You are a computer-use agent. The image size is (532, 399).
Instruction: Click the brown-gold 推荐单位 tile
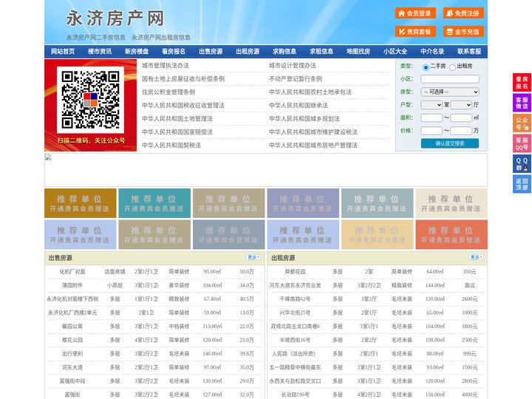point(81,203)
